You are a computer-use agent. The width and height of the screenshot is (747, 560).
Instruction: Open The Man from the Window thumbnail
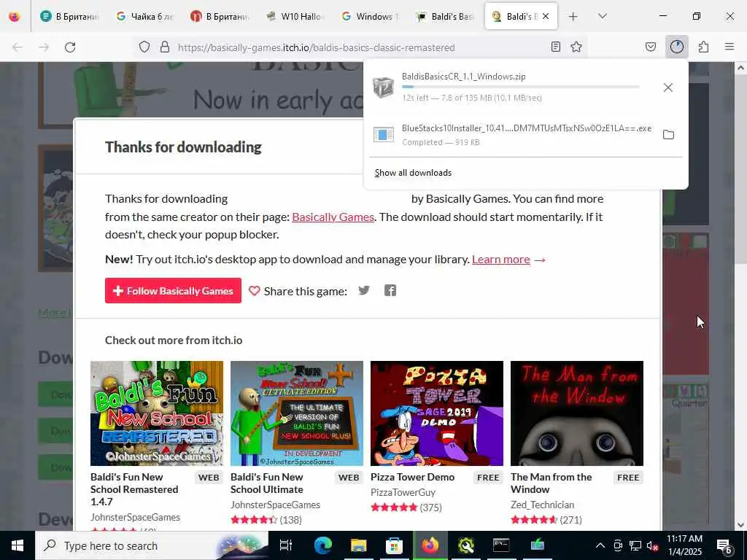click(x=577, y=413)
